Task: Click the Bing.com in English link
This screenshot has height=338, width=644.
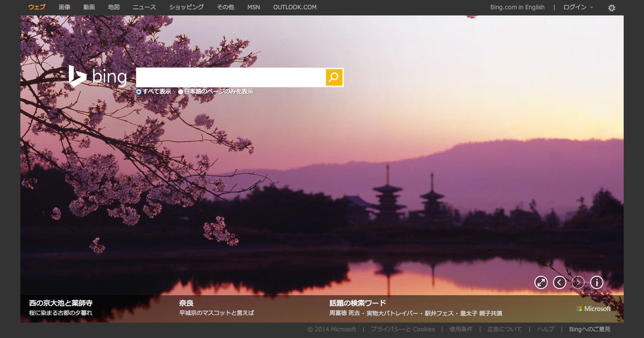Action: (x=517, y=8)
